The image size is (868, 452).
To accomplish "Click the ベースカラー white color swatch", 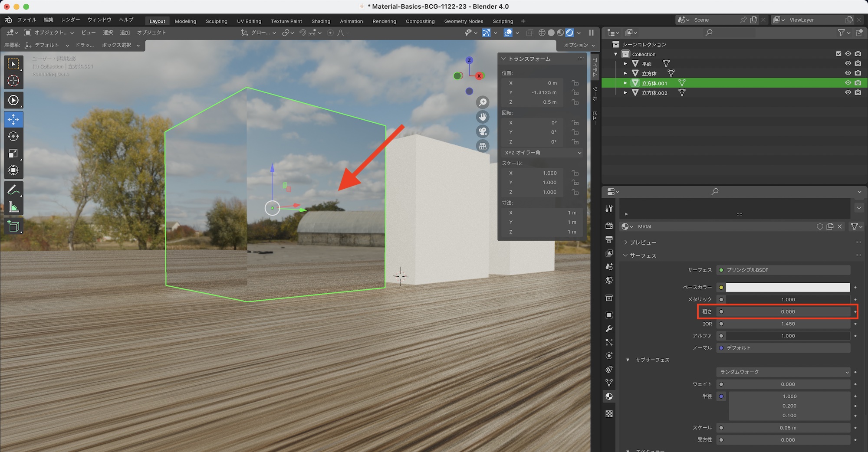I will [788, 288].
